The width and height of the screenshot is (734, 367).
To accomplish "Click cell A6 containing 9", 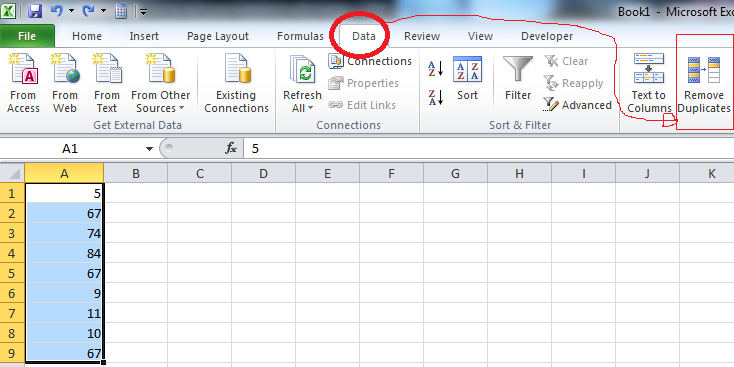I will [x=65, y=293].
